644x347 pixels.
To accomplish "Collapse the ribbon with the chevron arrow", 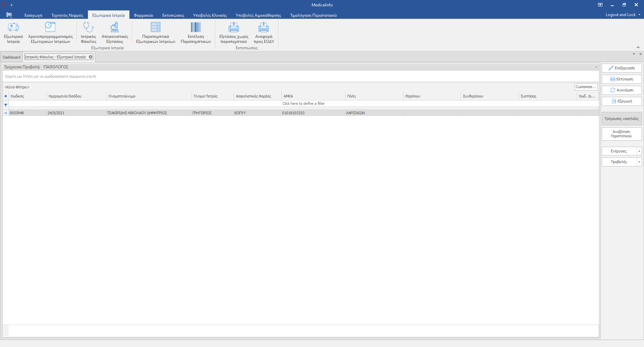I will [638, 47].
